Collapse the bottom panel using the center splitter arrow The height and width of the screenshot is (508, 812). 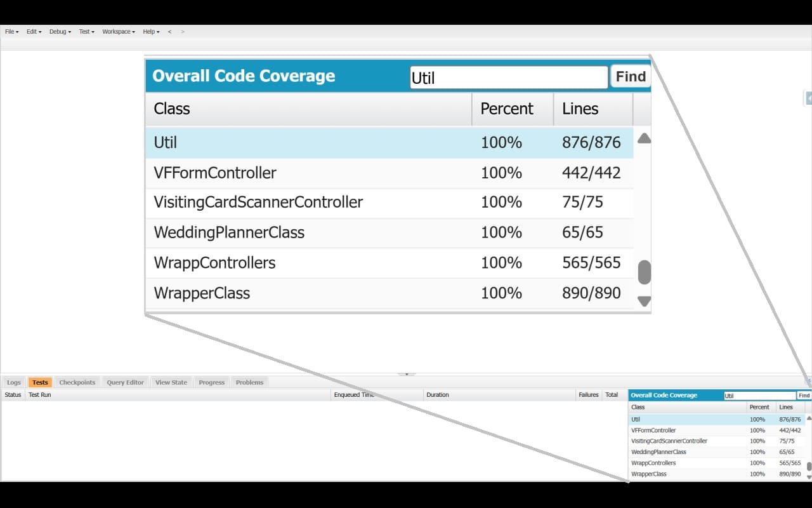pos(406,375)
